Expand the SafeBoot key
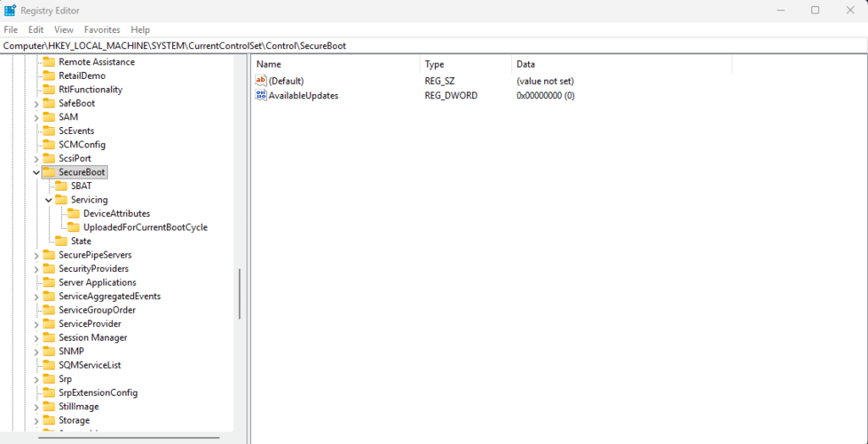Screen dimensions: 868x444 click(36, 103)
